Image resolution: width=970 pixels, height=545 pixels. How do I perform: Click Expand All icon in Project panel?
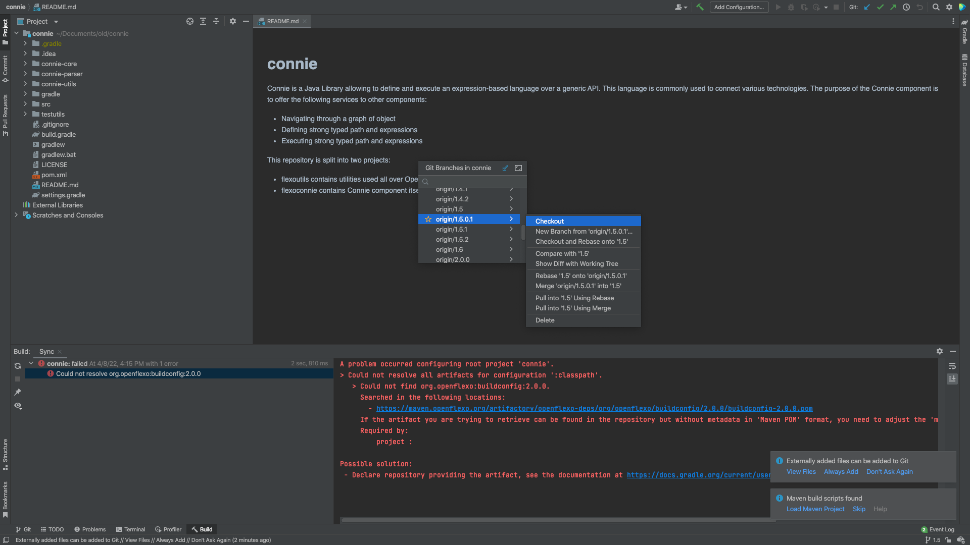203,21
